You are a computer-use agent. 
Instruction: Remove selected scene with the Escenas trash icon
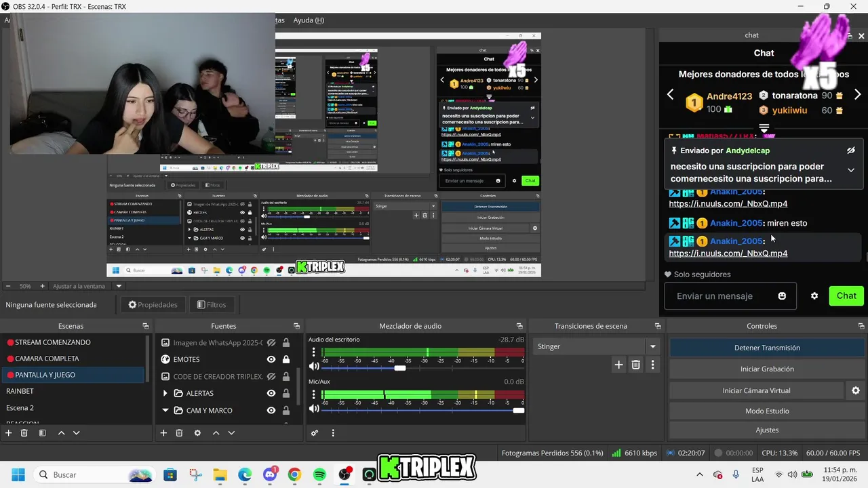click(24, 432)
